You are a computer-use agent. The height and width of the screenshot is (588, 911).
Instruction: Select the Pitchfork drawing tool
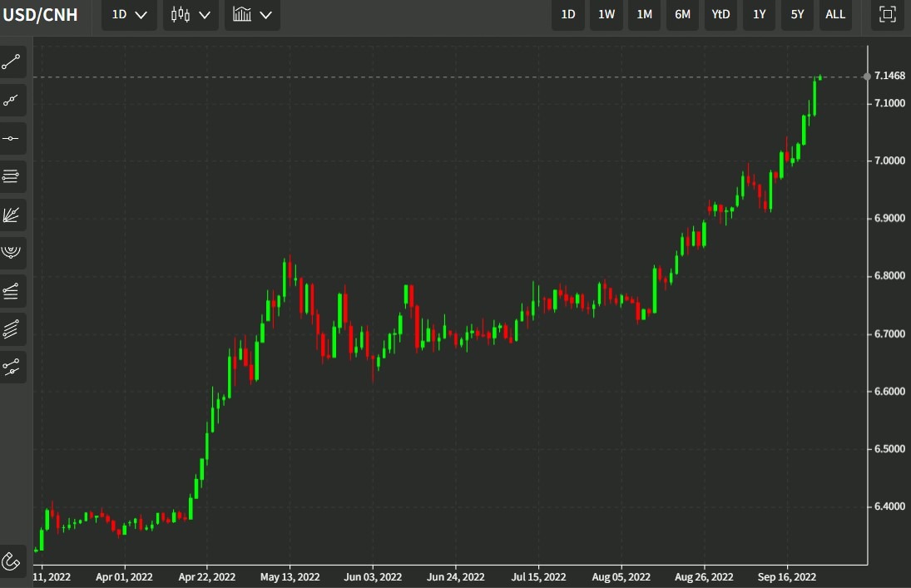[12, 253]
